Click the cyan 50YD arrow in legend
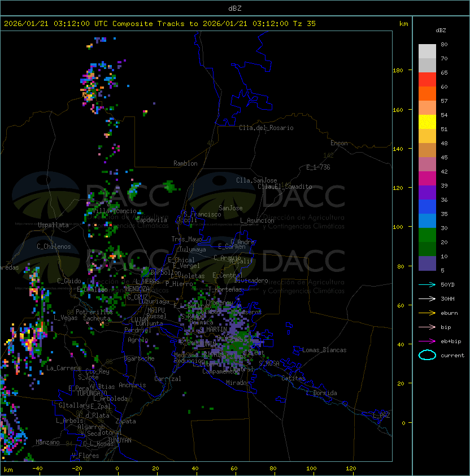The image size is (470, 476). 427,284
